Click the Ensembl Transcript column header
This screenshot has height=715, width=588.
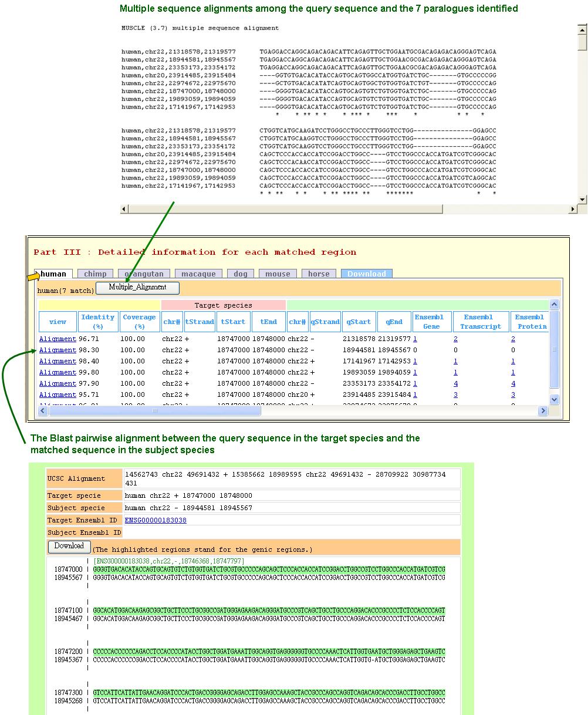point(481,322)
